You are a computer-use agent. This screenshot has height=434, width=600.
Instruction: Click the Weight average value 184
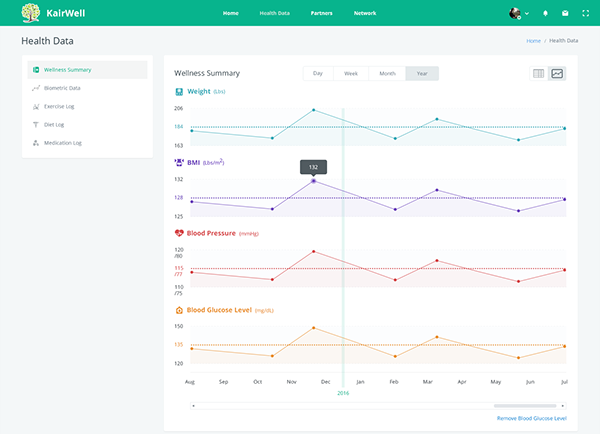pos(179,127)
